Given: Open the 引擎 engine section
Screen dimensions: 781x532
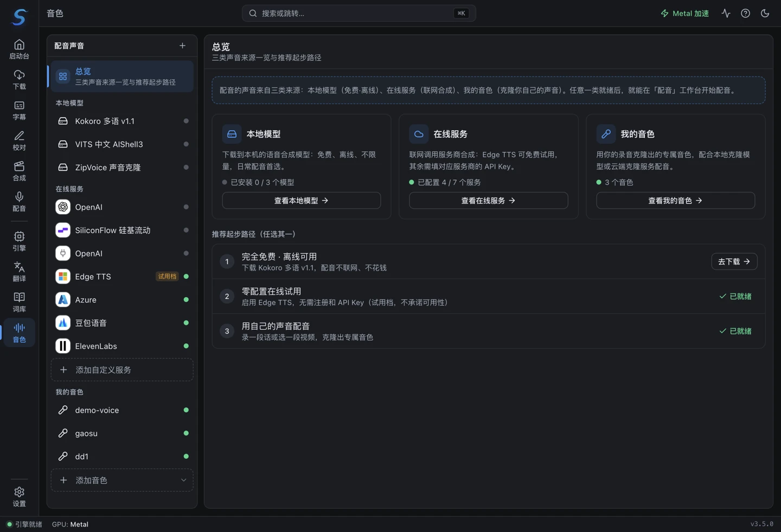Looking at the screenshot, I should coord(19,241).
